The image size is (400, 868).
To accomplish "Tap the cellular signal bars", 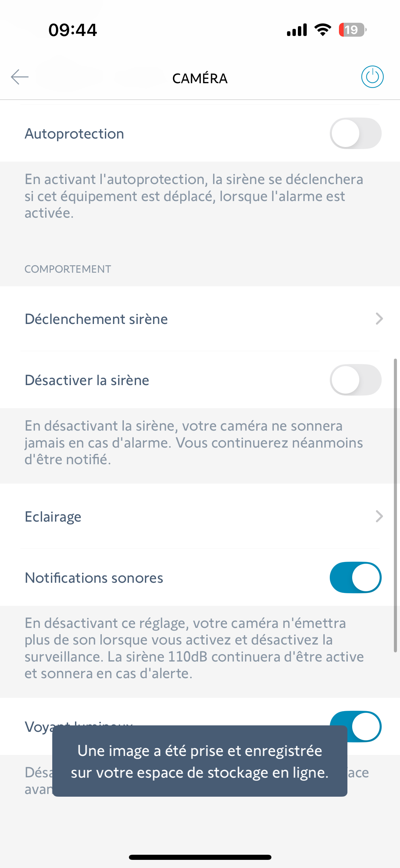I will 297,30.
